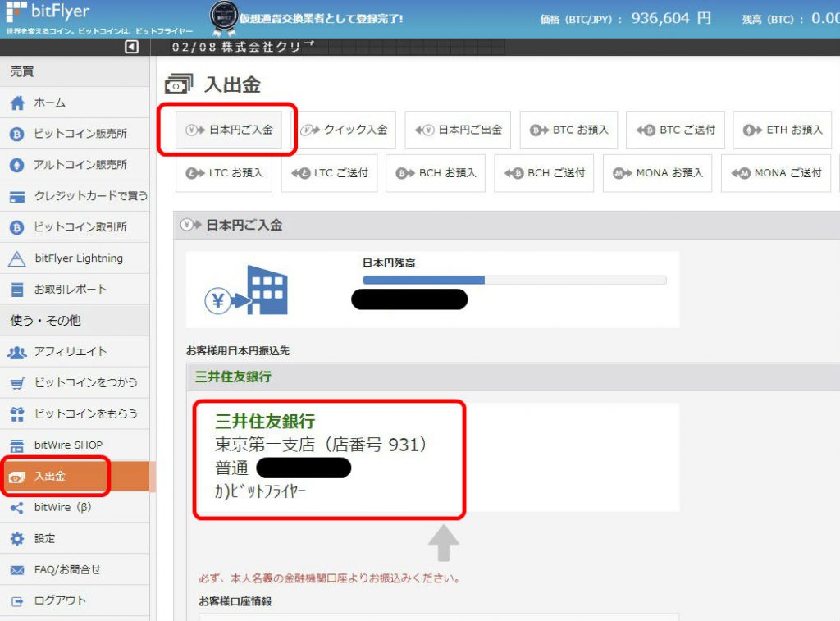Open the ETH お預入 deposit button

coord(783,130)
